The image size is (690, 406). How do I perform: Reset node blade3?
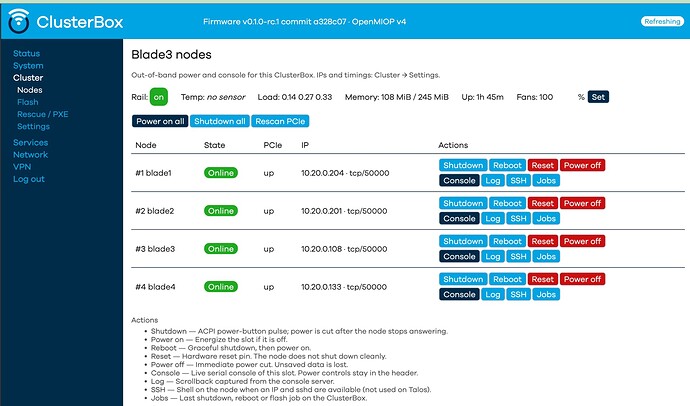pos(543,241)
